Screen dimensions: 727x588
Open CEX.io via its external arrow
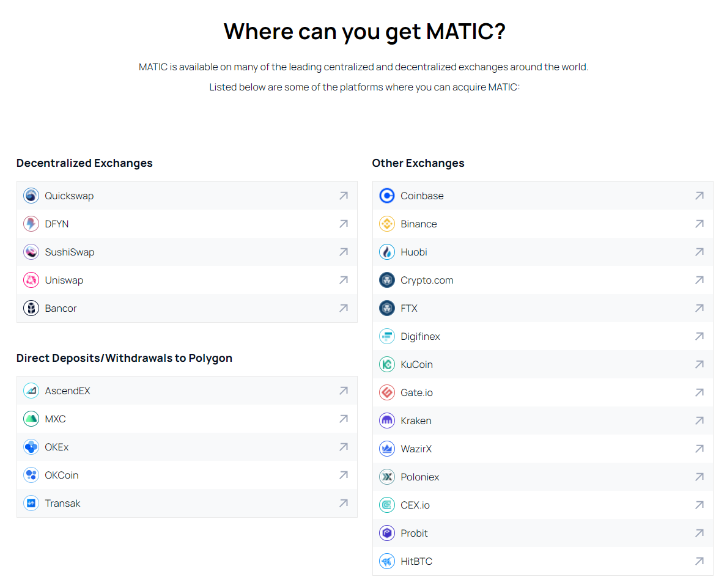click(699, 505)
